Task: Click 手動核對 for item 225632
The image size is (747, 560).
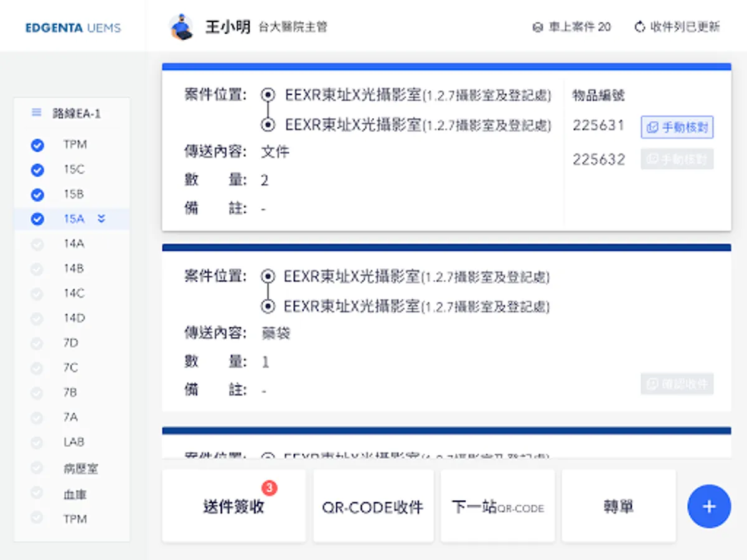Action: pos(677,159)
